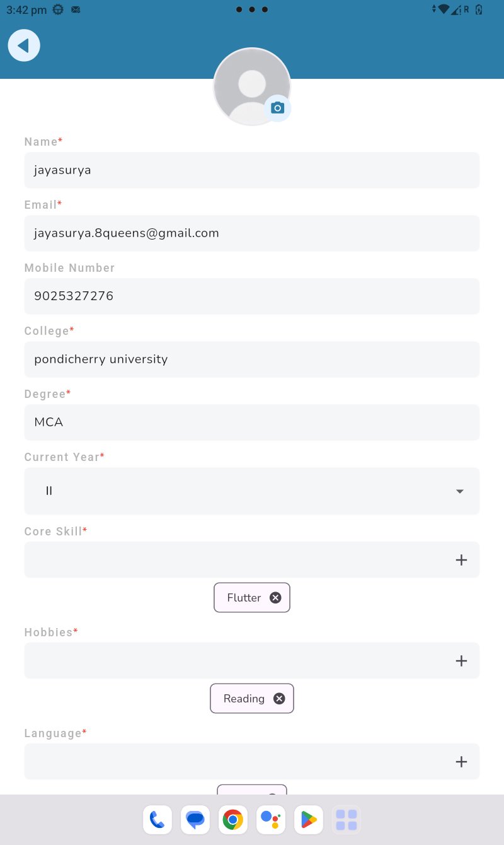504x845 pixels.
Task: Tap the camera icon on profile photo
Action: pyautogui.click(x=277, y=108)
